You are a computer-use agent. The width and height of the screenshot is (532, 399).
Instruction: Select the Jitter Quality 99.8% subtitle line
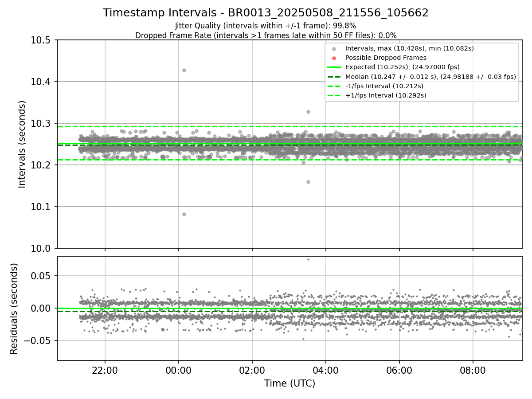[266, 26]
